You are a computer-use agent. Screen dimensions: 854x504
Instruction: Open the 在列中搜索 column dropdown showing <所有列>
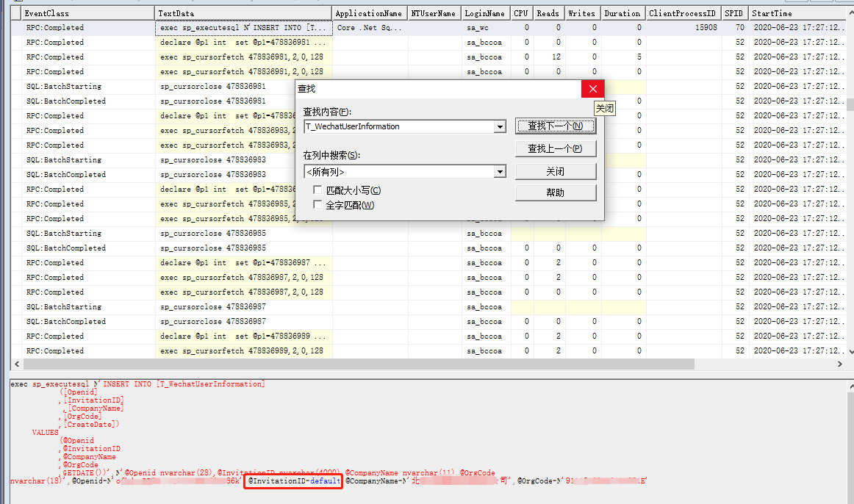tap(500, 170)
